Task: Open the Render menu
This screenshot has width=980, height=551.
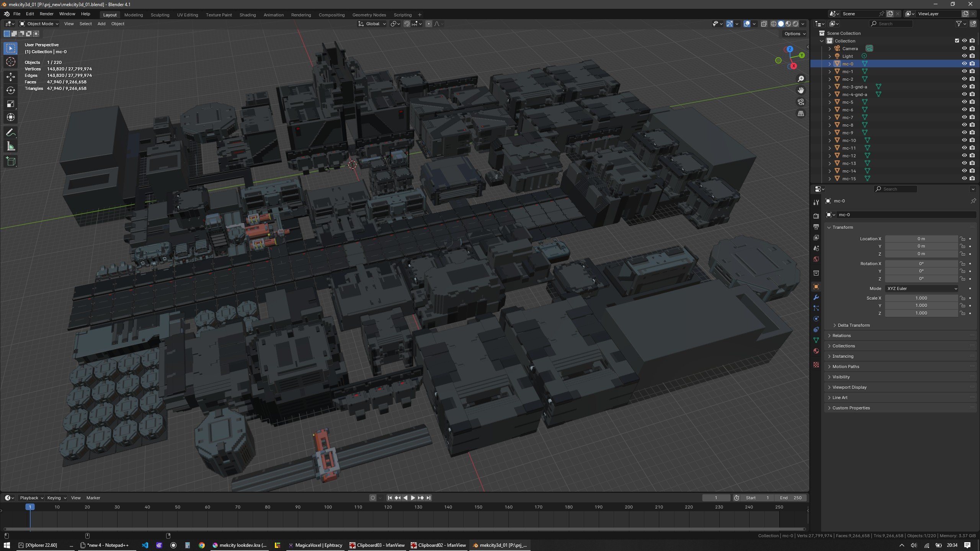Action: tap(46, 14)
